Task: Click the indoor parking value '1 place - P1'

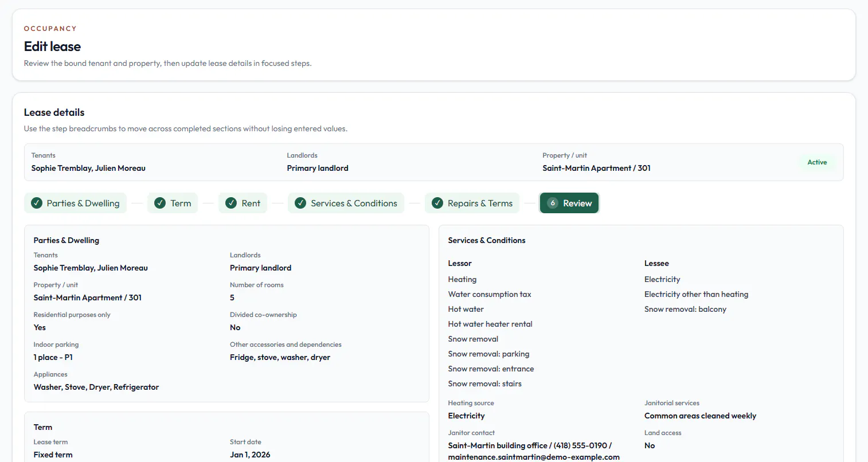Action: pos(53,357)
